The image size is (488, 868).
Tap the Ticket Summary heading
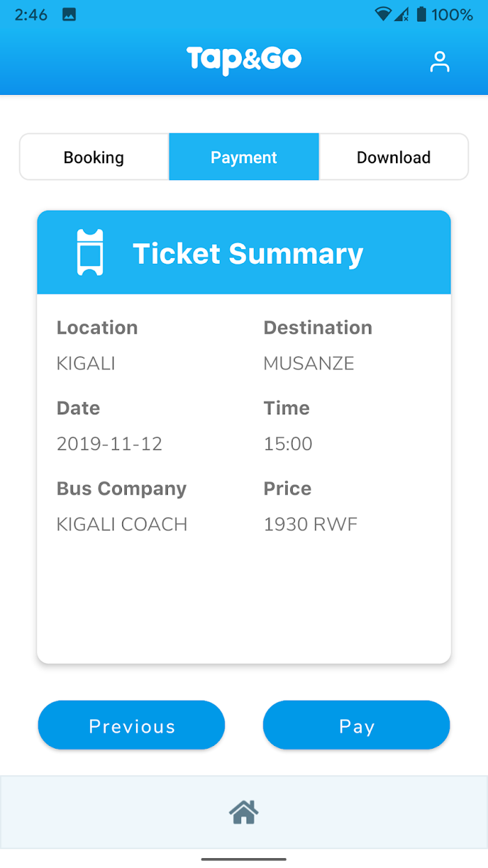tap(248, 253)
